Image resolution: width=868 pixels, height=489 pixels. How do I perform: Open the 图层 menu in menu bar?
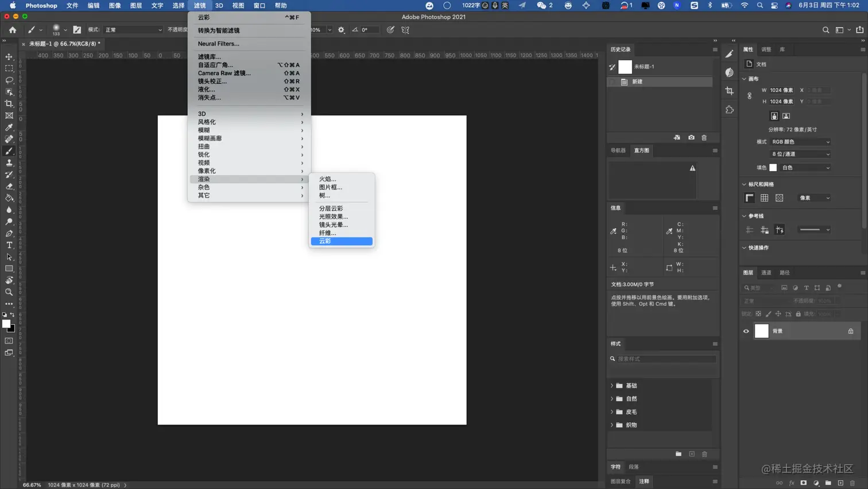(x=136, y=6)
